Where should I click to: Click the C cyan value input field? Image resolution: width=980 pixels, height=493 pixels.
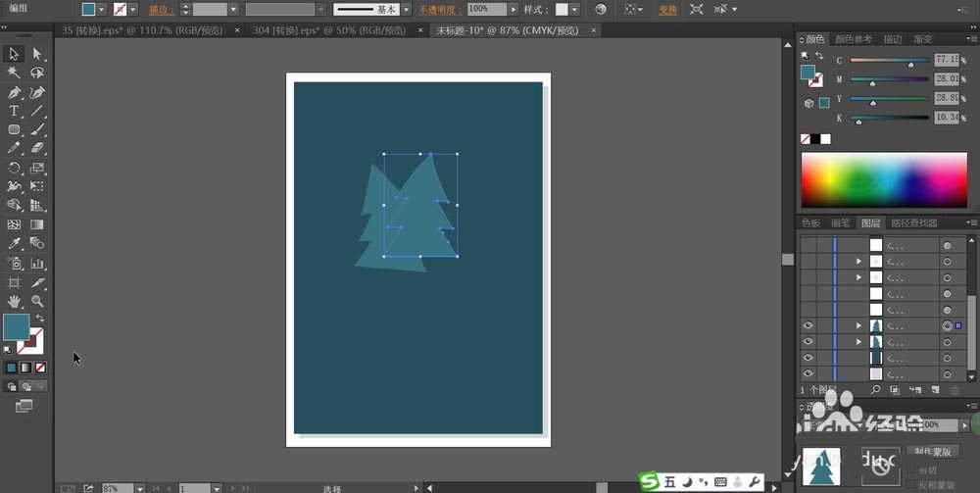click(x=947, y=61)
